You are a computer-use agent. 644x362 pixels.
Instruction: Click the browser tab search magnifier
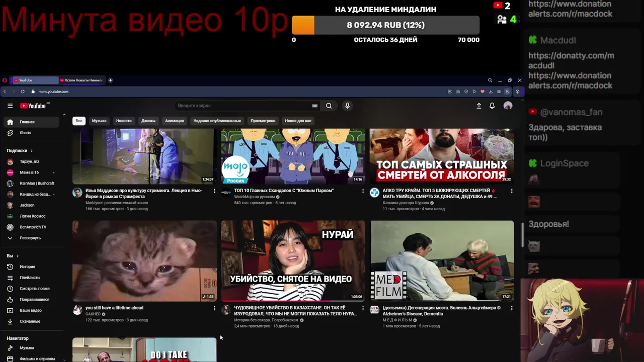click(490, 80)
